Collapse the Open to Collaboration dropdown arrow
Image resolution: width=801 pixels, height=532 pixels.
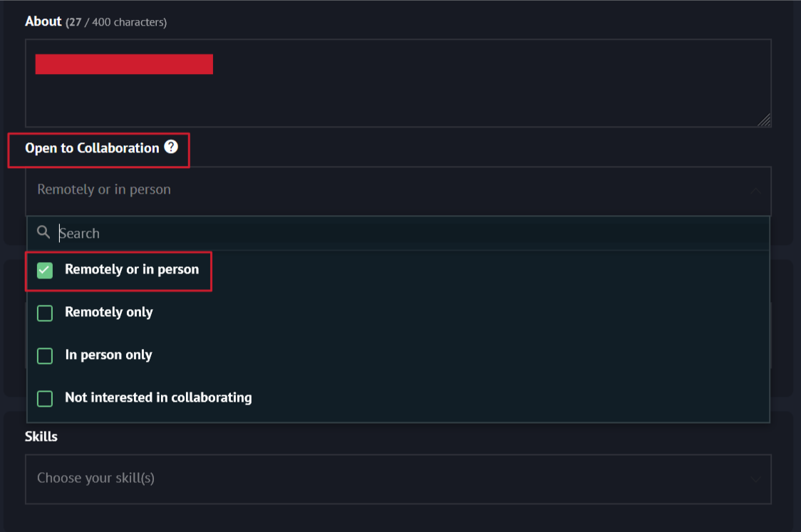click(755, 191)
